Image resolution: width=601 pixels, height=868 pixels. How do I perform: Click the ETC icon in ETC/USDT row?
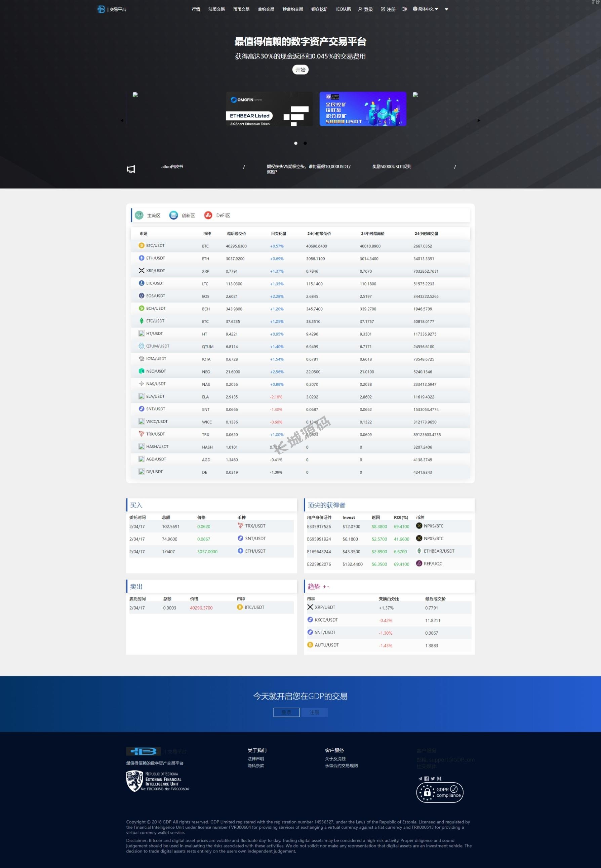142,321
